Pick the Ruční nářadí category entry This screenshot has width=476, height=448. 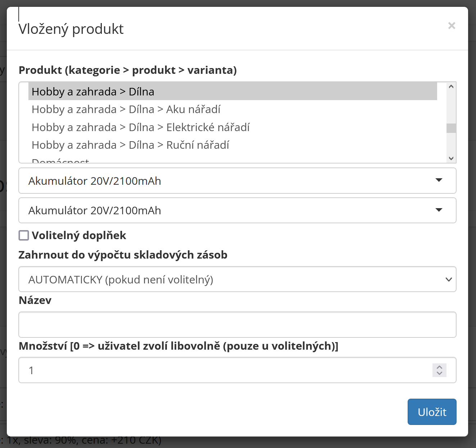click(233, 145)
